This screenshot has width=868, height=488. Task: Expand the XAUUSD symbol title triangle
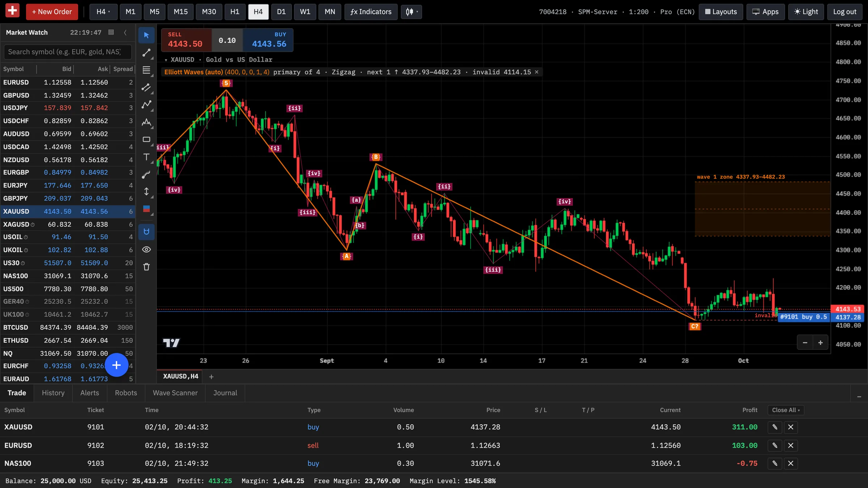click(x=166, y=60)
